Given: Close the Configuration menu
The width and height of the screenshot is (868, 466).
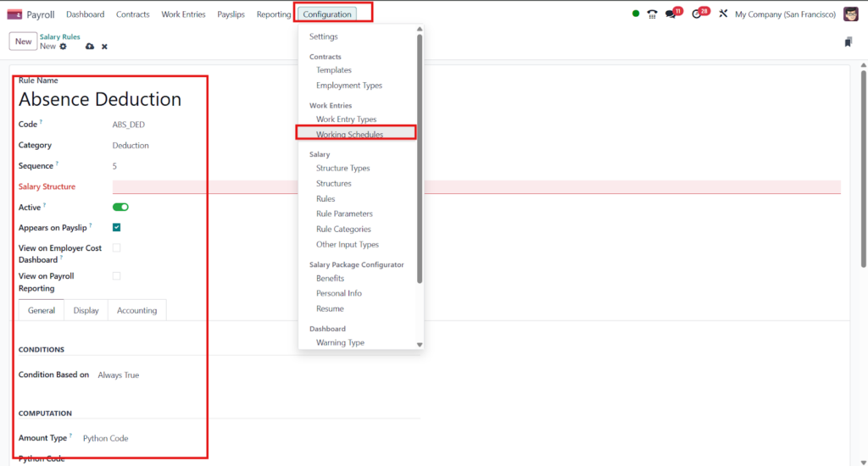Looking at the screenshot, I should [327, 14].
